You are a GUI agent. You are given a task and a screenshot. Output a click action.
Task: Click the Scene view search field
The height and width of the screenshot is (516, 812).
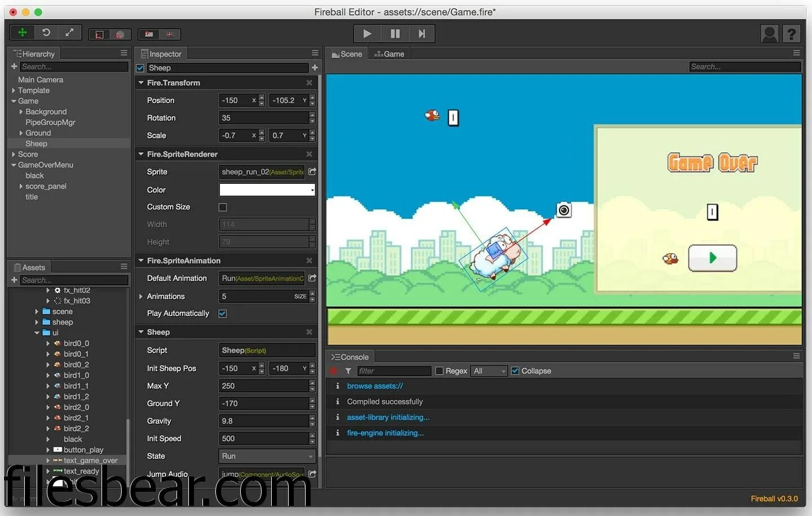point(745,67)
